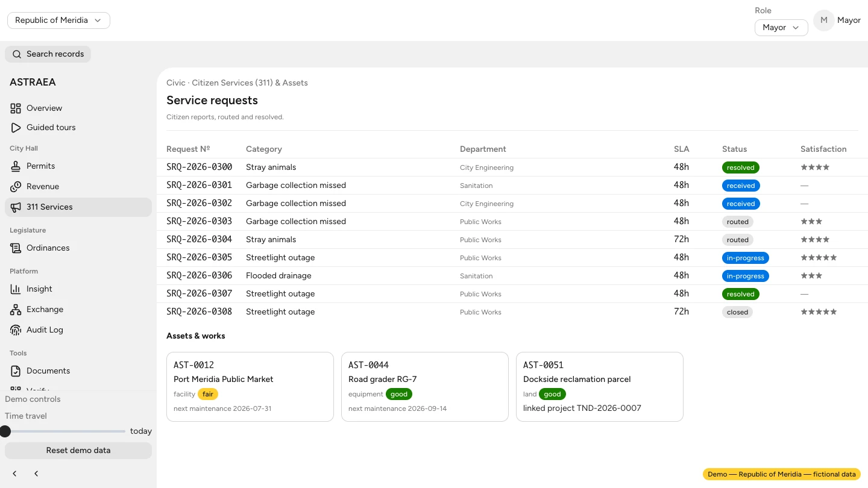Open the Mayor role dropdown
The width and height of the screenshot is (868, 488).
781,28
